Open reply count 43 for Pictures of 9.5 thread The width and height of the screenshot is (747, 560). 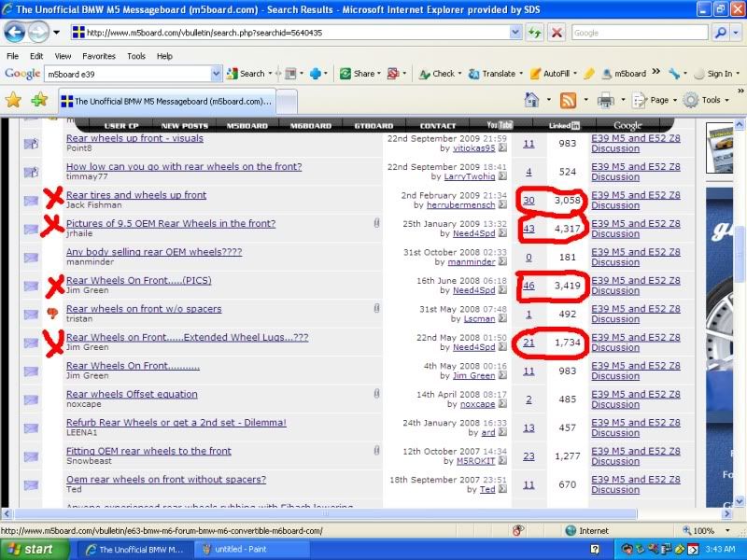pos(529,229)
